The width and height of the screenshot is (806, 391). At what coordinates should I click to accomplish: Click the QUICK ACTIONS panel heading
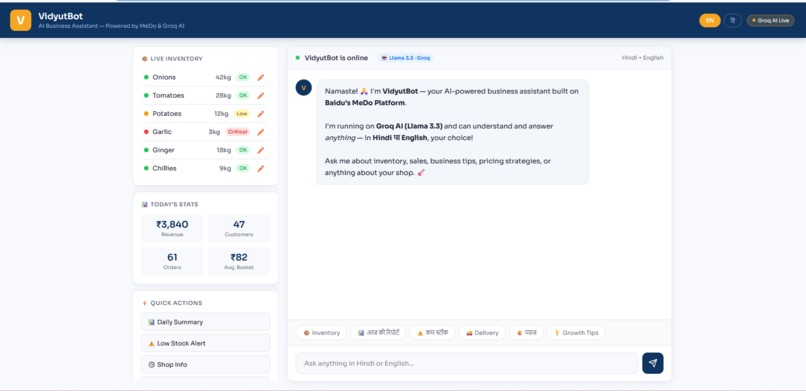(x=176, y=303)
